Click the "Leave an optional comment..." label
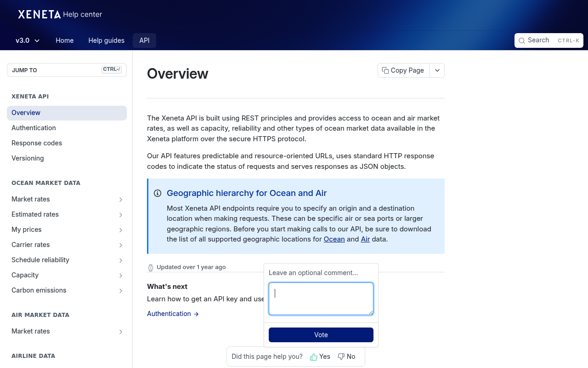 pyautogui.click(x=313, y=273)
